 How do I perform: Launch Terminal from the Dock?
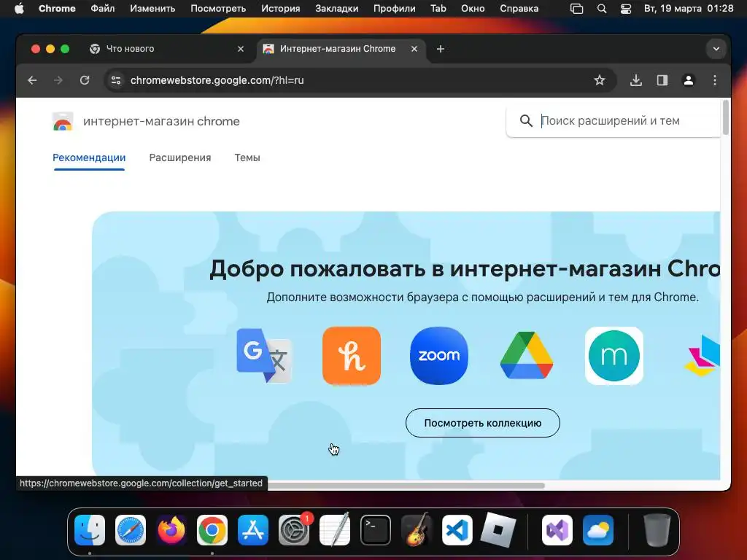point(376,530)
